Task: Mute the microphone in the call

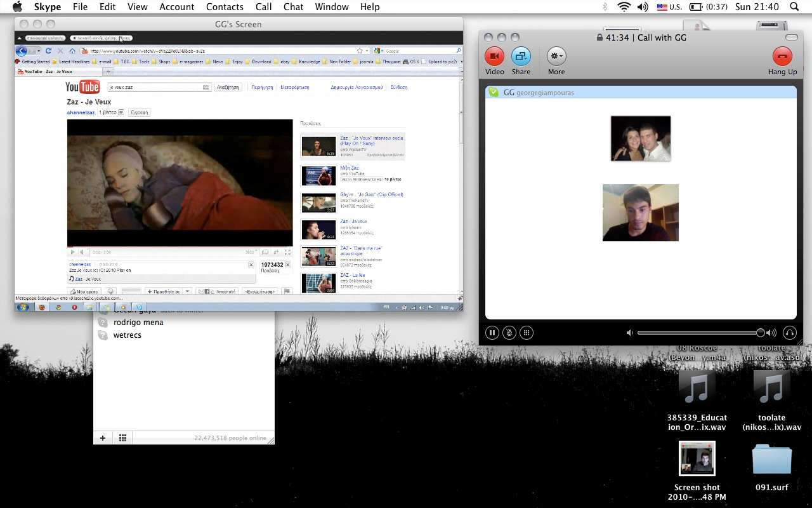Action: click(509, 332)
